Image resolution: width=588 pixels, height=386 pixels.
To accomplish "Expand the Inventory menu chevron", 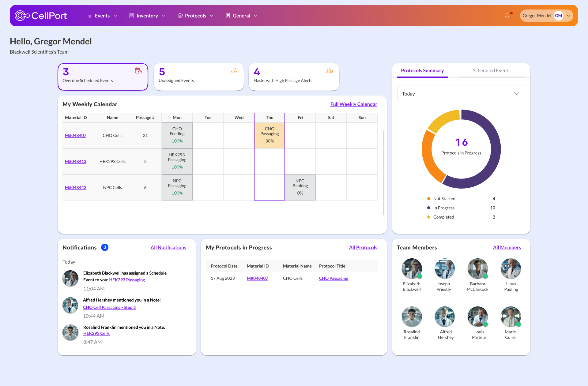I will pos(164,16).
